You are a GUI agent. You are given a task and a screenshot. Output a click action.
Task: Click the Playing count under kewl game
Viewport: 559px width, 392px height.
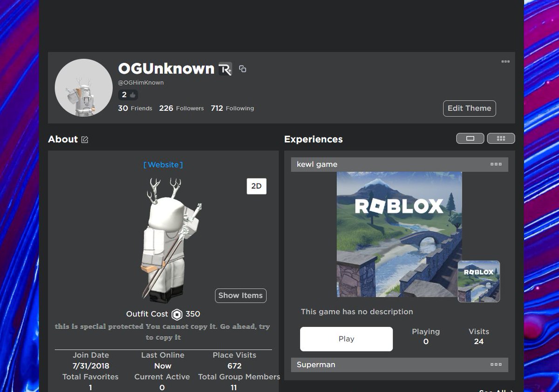click(x=426, y=342)
